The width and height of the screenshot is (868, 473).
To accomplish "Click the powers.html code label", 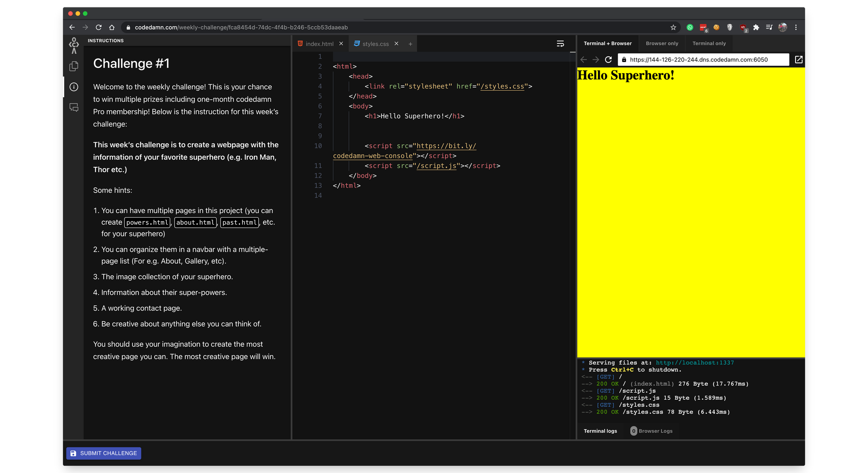I will pyautogui.click(x=148, y=222).
